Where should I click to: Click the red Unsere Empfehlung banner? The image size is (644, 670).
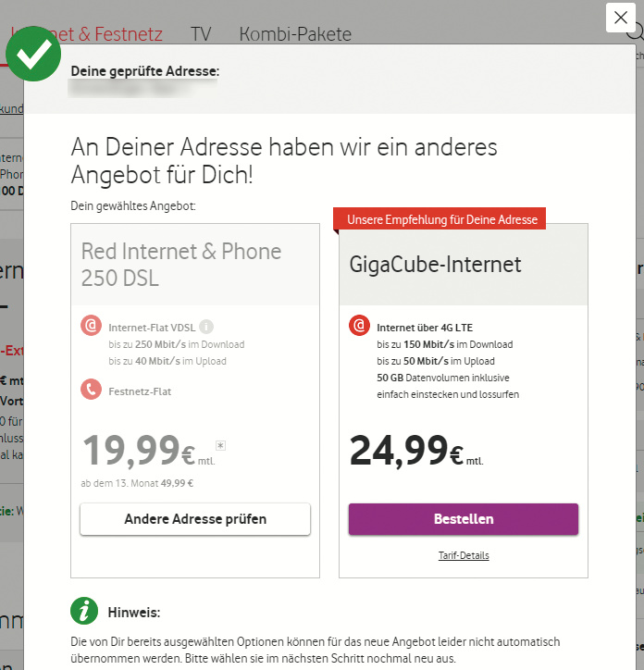pos(440,219)
